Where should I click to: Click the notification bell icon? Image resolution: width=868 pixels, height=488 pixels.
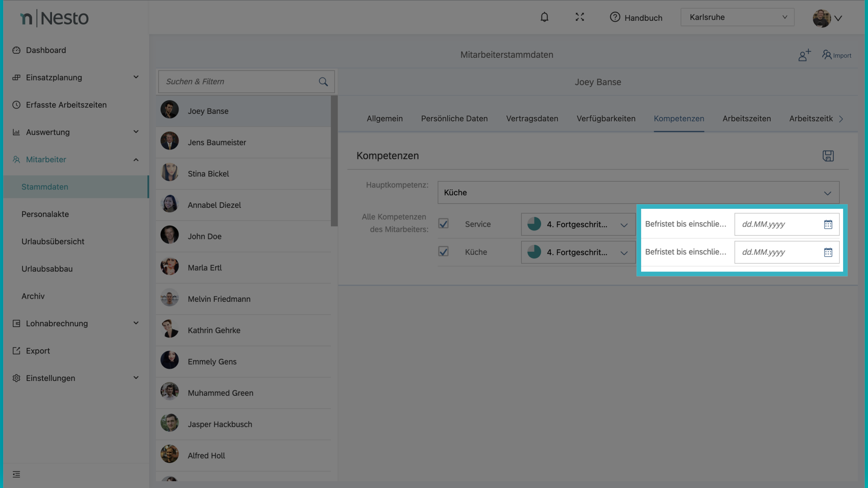[x=544, y=17]
